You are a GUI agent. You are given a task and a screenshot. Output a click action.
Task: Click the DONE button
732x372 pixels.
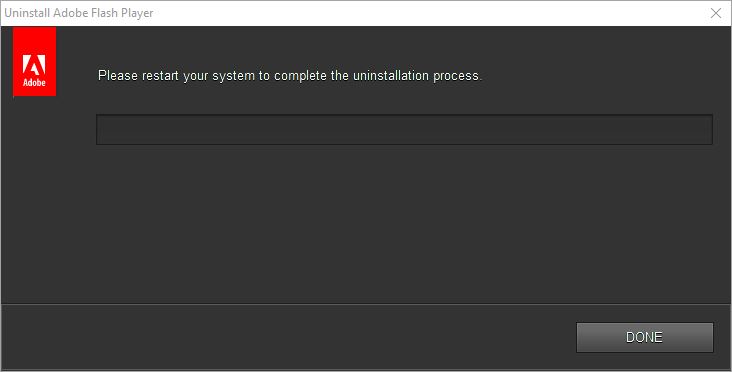coord(645,337)
